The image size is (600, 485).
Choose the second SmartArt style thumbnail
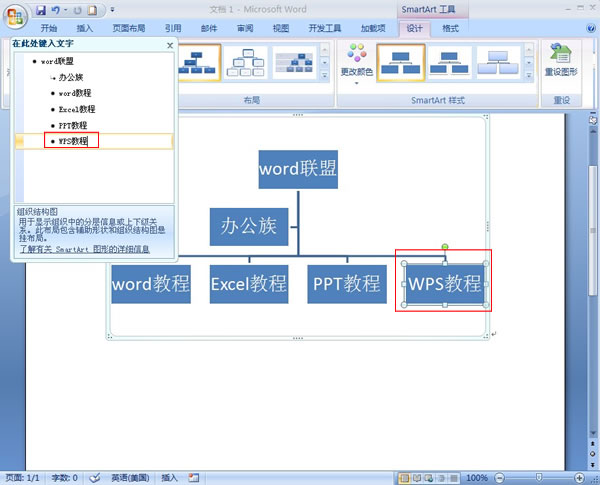click(449, 62)
